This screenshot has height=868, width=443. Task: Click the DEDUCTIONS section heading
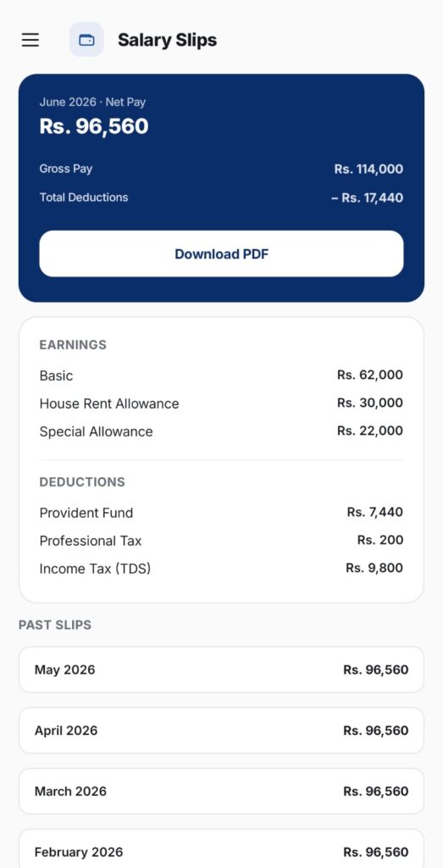point(82,482)
